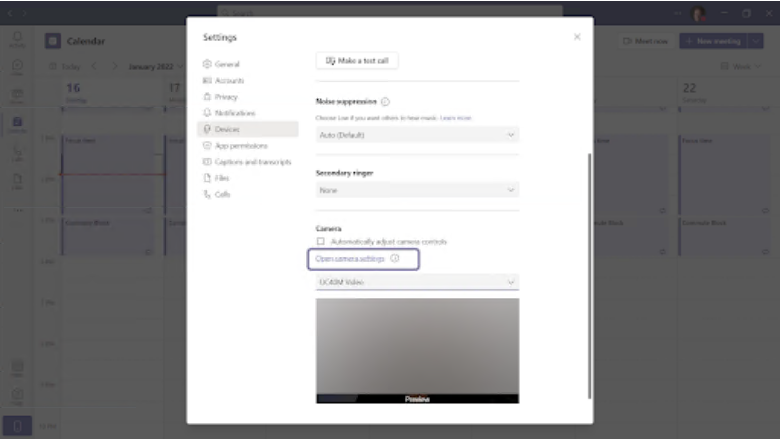The image size is (782, 439).
Task: Click info icon next to Open camera settings
Action: (x=395, y=259)
